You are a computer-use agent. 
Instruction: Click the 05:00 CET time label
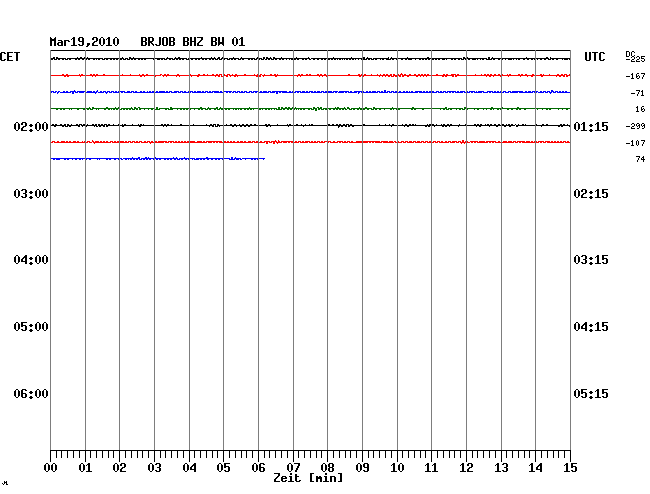point(31,327)
